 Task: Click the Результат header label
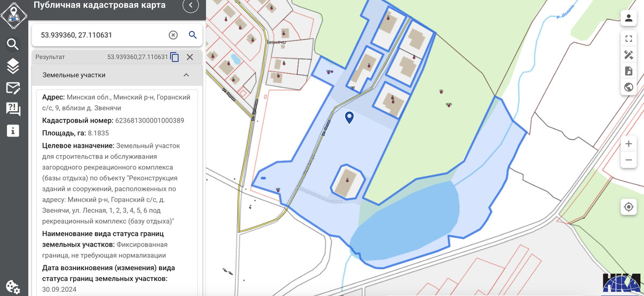pos(50,57)
